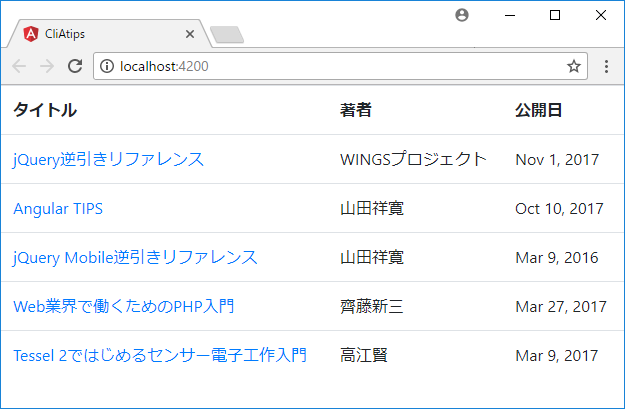Click the Angular favicon on the tab
625x409 pixels.
[31, 34]
